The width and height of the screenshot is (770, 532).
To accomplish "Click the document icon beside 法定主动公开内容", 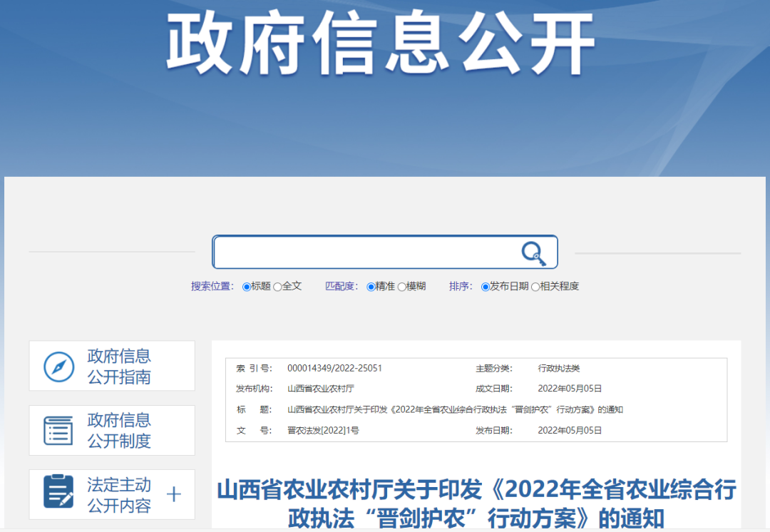I will (60, 494).
